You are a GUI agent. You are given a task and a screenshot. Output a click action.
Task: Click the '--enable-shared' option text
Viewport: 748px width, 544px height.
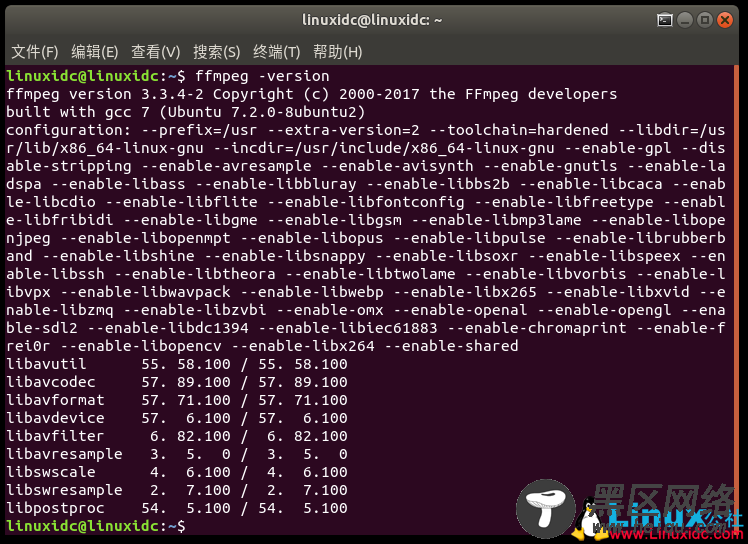[451, 346]
